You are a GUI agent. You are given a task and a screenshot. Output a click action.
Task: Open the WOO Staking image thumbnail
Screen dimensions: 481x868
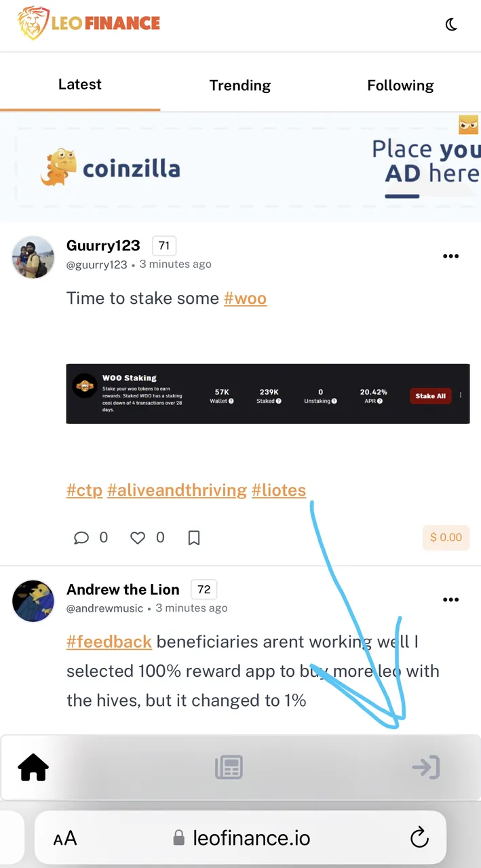pos(268,394)
